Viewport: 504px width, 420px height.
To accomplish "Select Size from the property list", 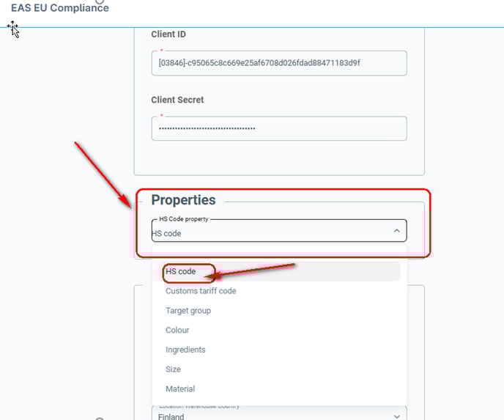I will 279,369.
